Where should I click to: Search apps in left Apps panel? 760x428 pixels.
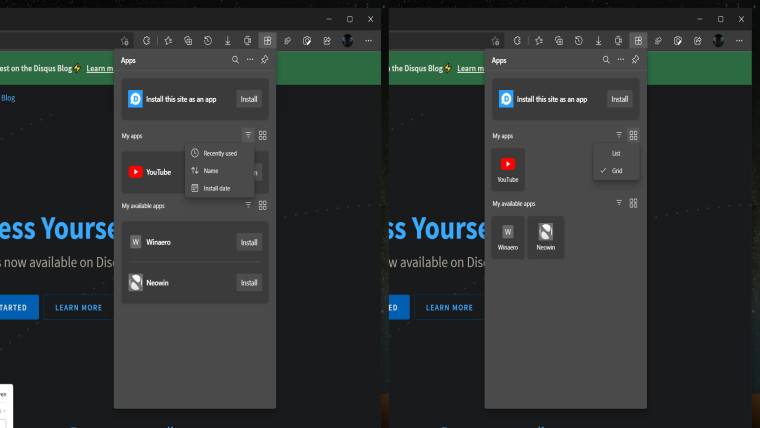click(235, 60)
